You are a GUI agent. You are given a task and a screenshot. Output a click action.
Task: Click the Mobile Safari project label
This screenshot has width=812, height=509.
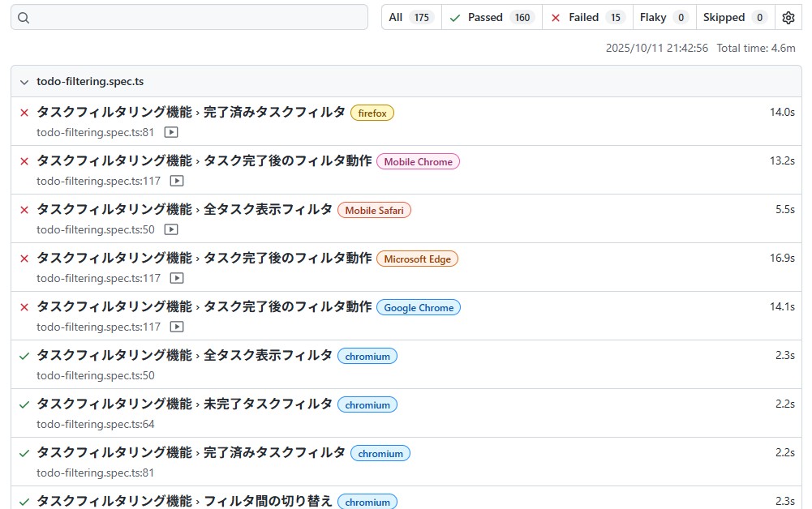pos(374,211)
